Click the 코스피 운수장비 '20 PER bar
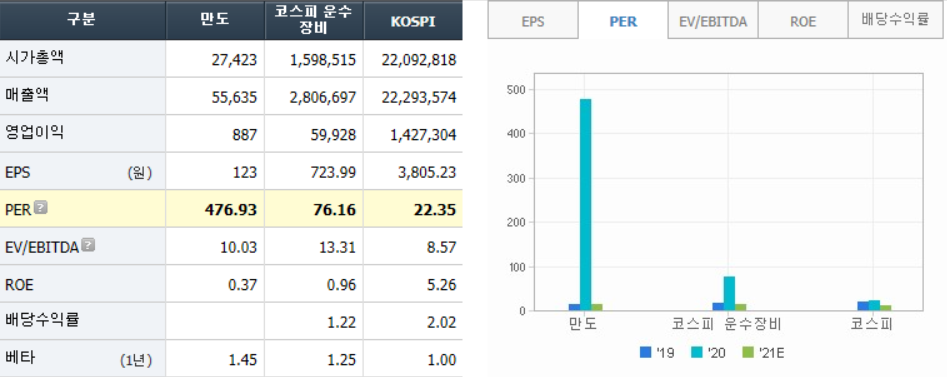Image resolution: width=947 pixels, height=377 pixels. point(729,294)
